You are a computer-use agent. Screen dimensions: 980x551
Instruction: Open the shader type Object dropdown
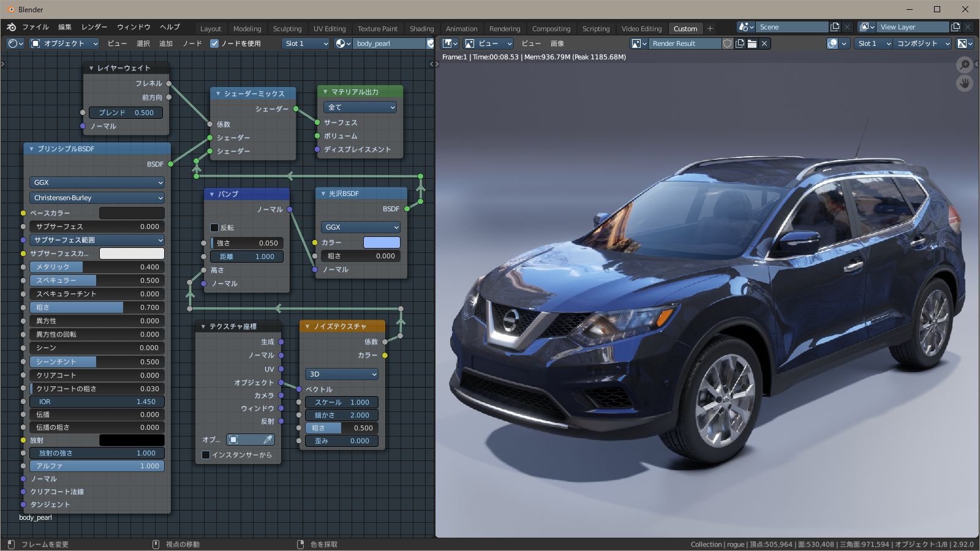[x=64, y=43]
